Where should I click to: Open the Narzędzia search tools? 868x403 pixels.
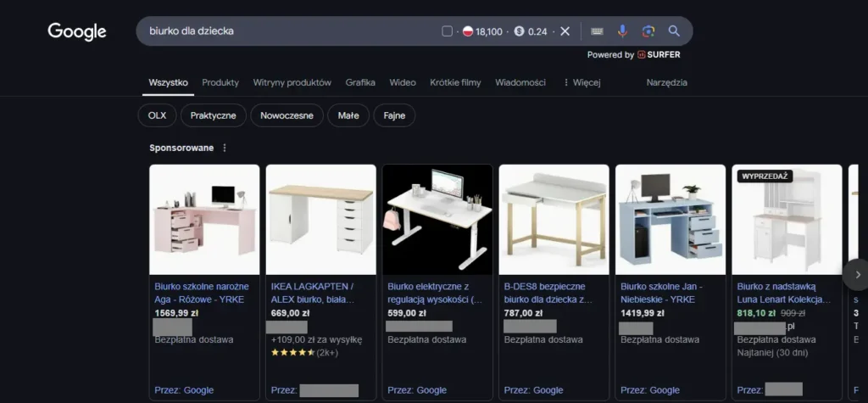pyautogui.click(x=666, y=82)
